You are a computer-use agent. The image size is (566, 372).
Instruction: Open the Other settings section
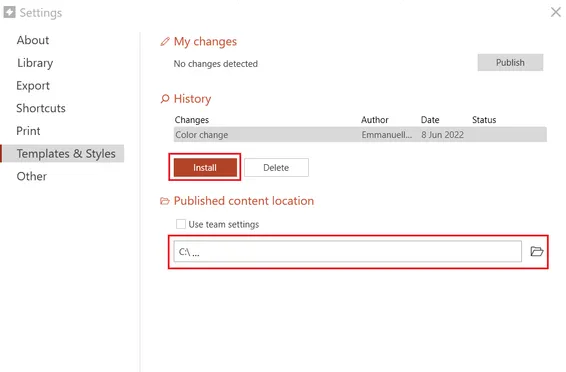(x=32, y=176)
